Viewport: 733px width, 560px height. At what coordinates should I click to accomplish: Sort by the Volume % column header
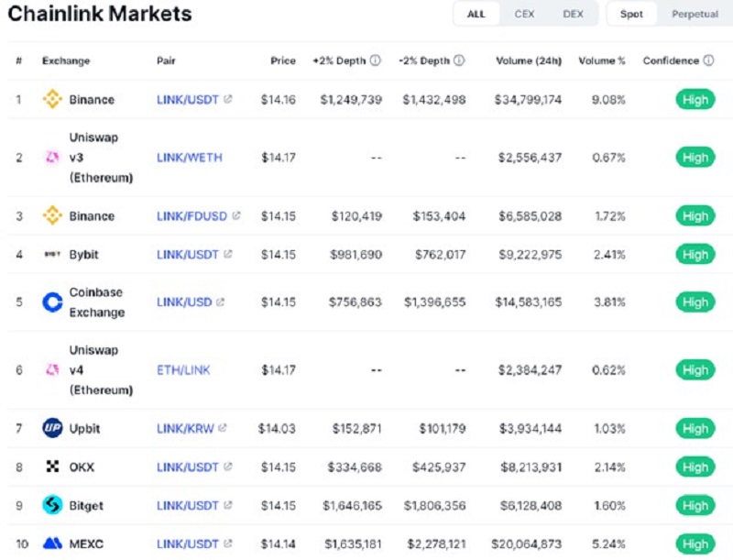click(602, 60)
